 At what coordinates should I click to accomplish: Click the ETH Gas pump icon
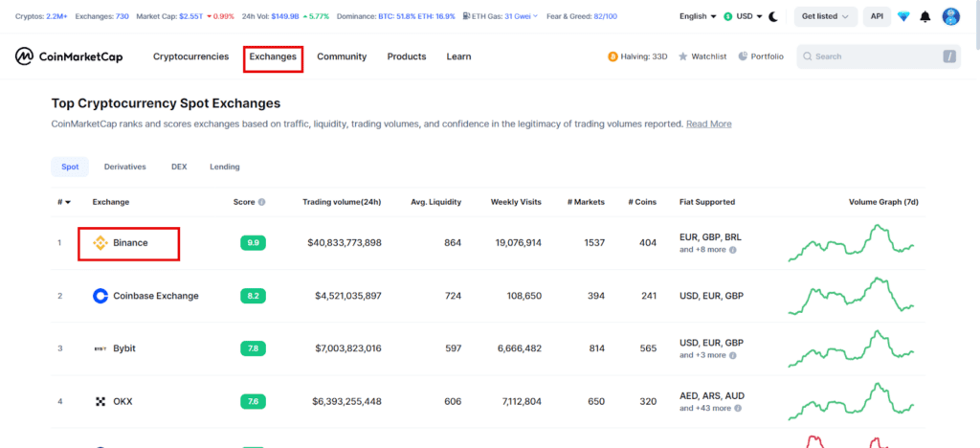(467, 16)
